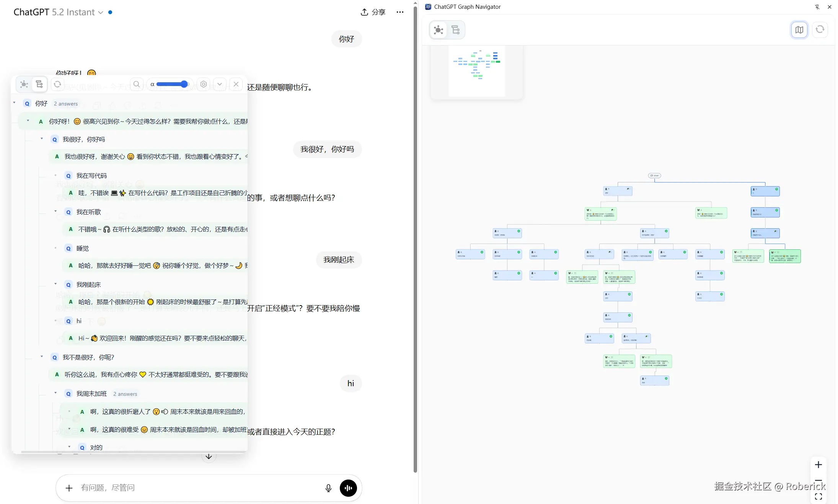Image resolution: width=838 pixels, height=504 pixels.
Task: Select tree question row hi
Action: pos(79,321)
